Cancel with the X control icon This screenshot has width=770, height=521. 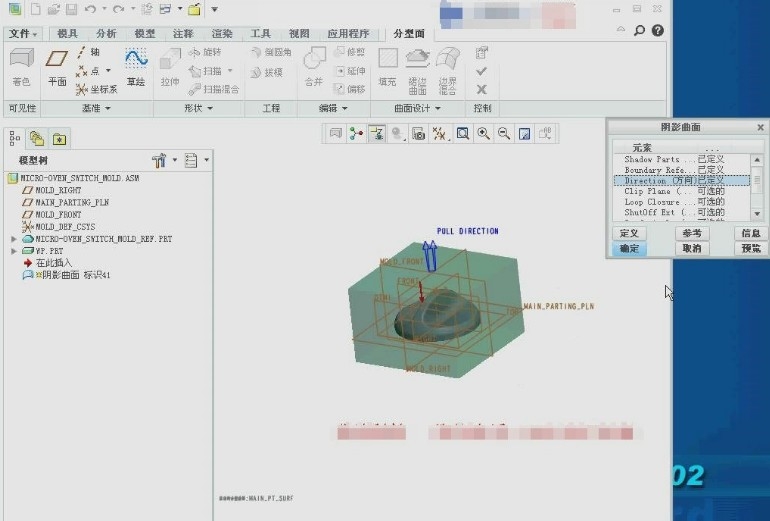click(482, 89)
